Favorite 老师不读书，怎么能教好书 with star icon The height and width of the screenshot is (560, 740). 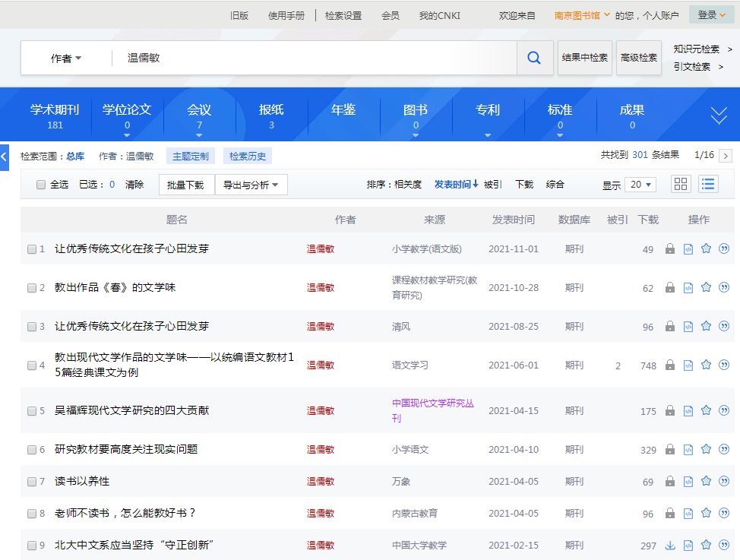706,513
